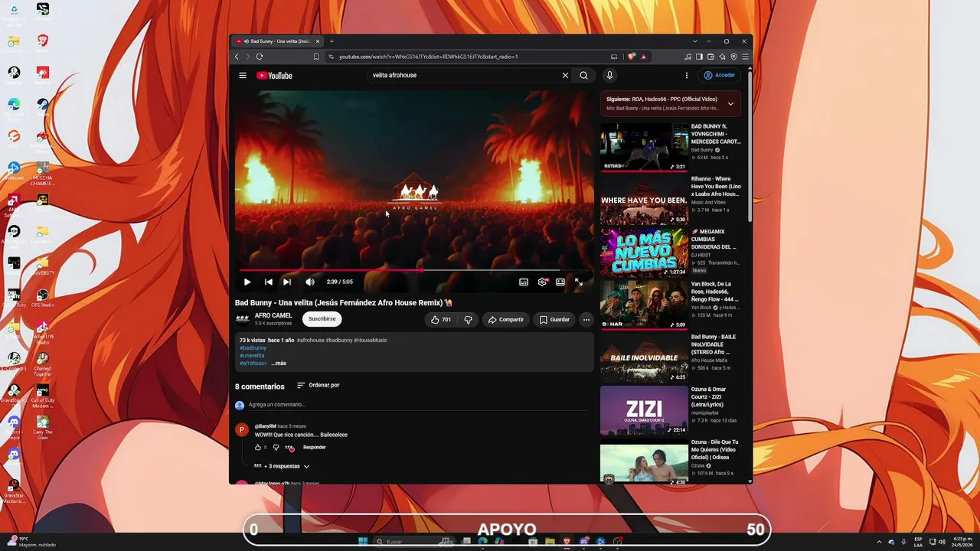Open Brave Rewards triangle icon

[643, 57]
